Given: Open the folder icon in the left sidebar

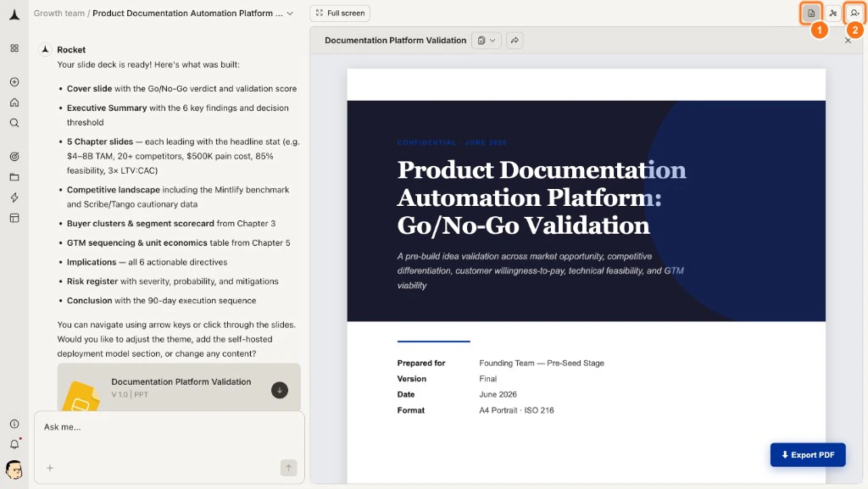Looking at the screenshot, I should [14, 177].
